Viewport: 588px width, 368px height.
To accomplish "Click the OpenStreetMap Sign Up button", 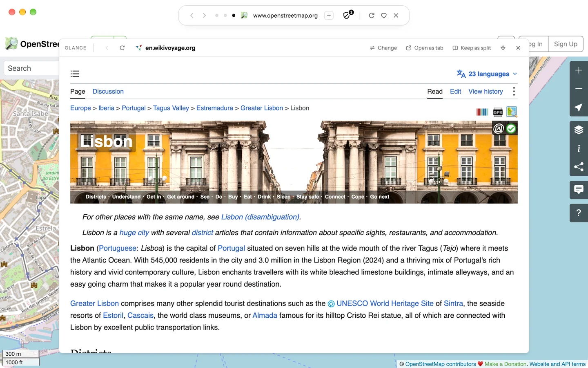I will [x=566, y=44].
